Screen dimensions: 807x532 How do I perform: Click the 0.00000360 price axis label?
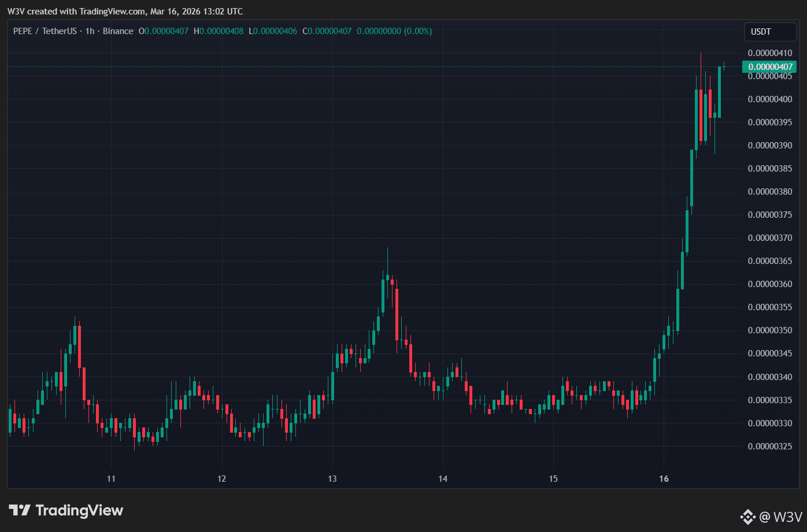point(770,284)
